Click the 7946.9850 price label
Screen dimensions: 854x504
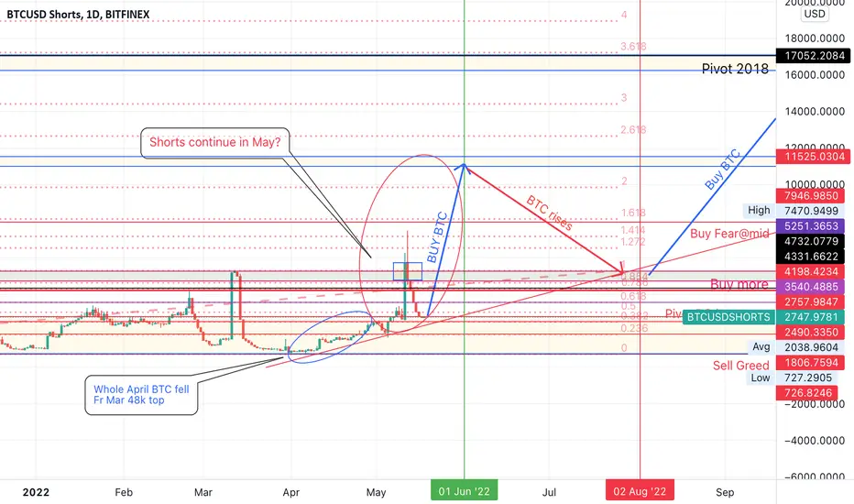pos(810,195)
